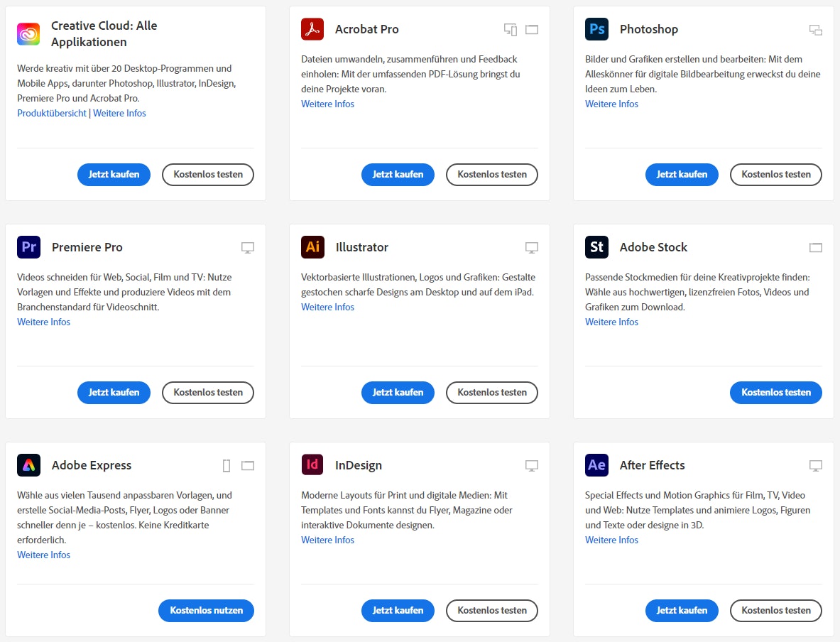The width and height of the screenshot is (840, 642).
Task: Click Kostenlos nutzen on Adobe Express
Action: tap(206, 610)
